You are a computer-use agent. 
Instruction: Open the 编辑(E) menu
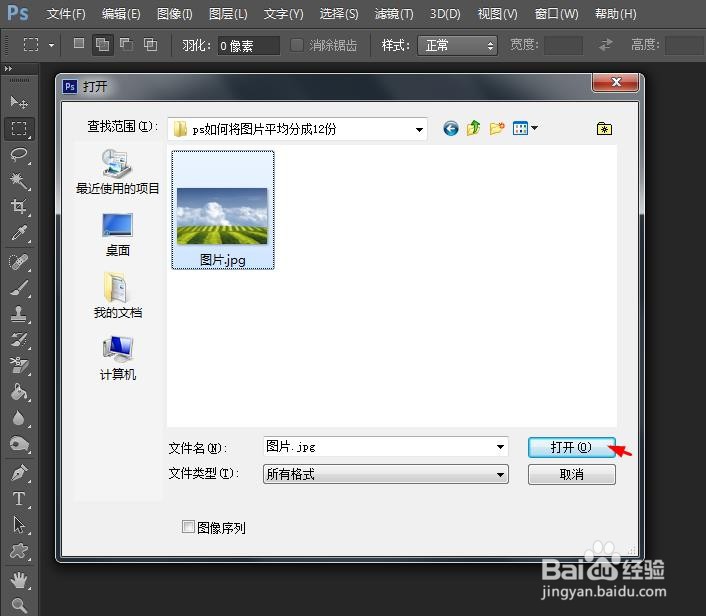click(121, 14)
